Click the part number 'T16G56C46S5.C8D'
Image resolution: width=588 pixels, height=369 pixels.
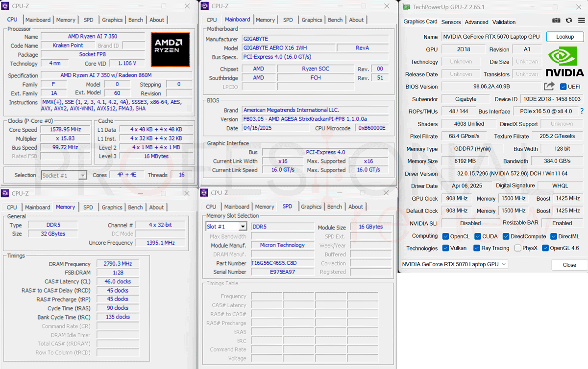(x=282, y=263)
